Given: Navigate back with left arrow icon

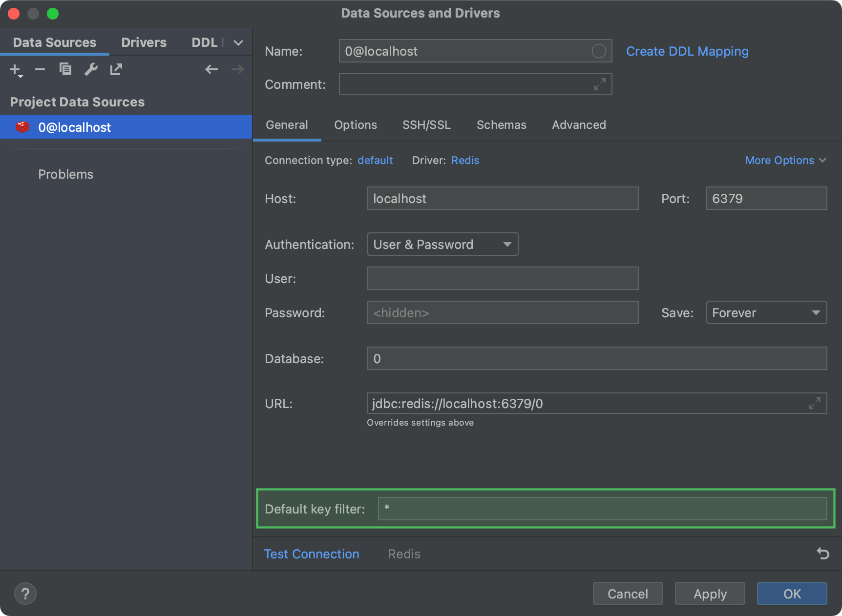Looking at the screenshot, I should pos(211,70).
